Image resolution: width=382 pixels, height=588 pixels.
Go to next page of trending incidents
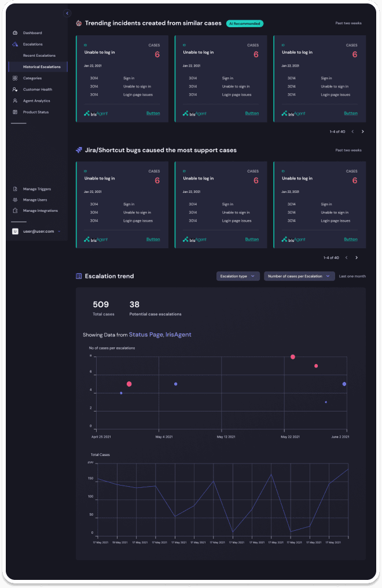(x=362, y=131)
